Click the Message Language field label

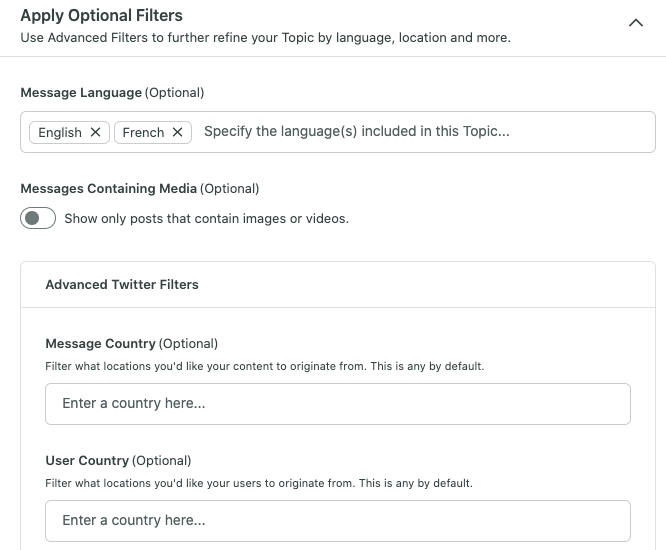click(x=81, y=93)
